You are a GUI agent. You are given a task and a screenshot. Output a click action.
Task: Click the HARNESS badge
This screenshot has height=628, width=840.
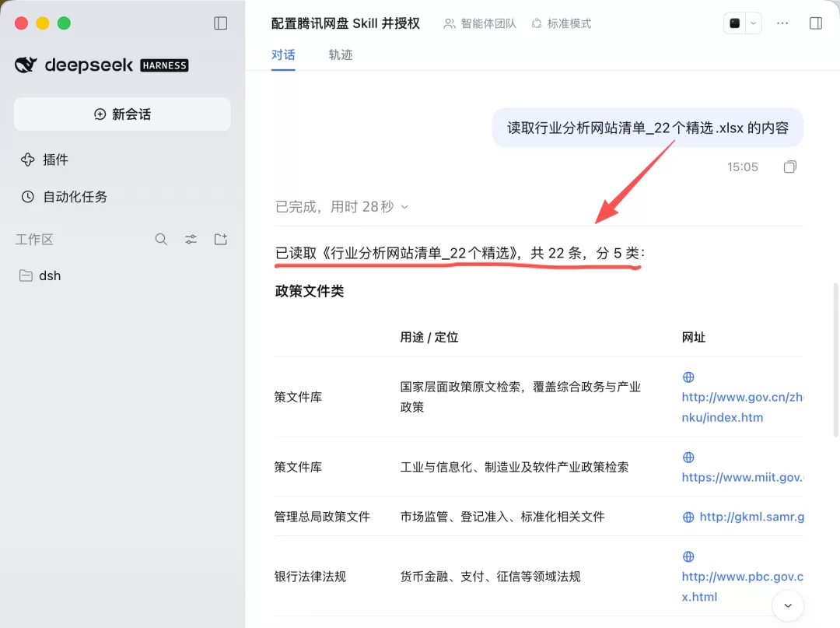click(x=164, y=65)
